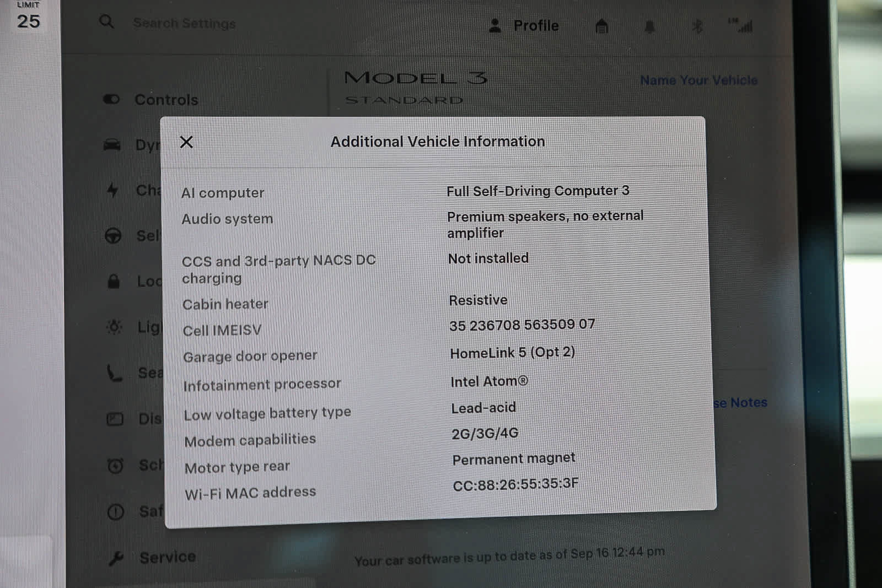Tap the padlock Locks icon
Viewport: 882px width, 588px height.
(x=114, y=281)
